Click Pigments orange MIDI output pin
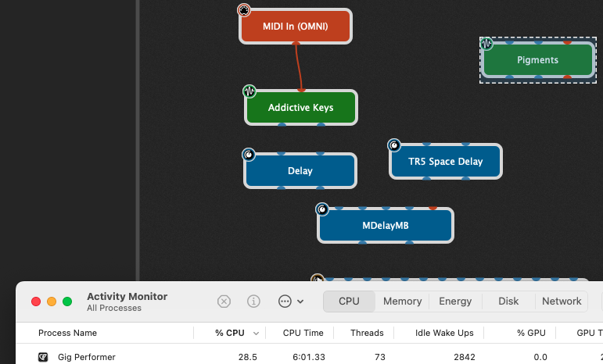Viewport: 603px width, 364px height. pos(567,77)
